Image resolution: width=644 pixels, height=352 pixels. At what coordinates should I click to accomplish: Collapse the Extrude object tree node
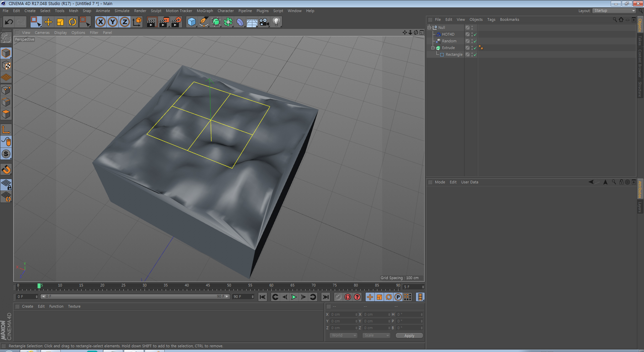click(x=433, y=48)
